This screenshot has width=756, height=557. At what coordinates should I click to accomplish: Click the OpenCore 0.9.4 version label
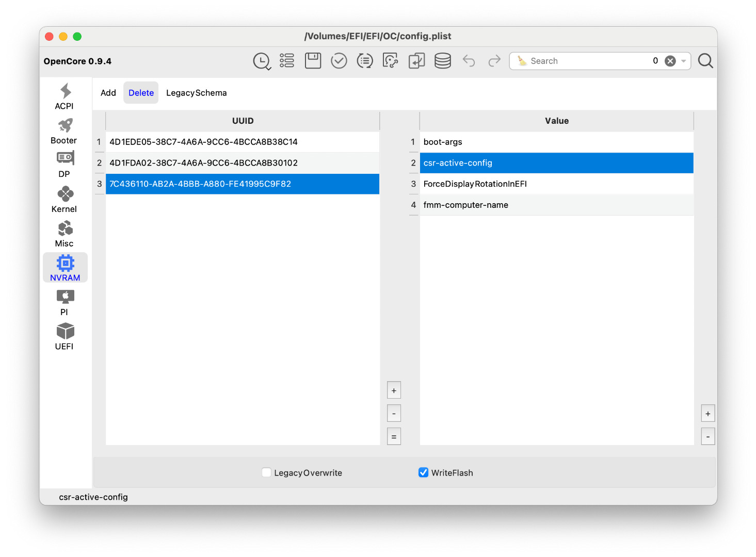(x=77, y=61)
